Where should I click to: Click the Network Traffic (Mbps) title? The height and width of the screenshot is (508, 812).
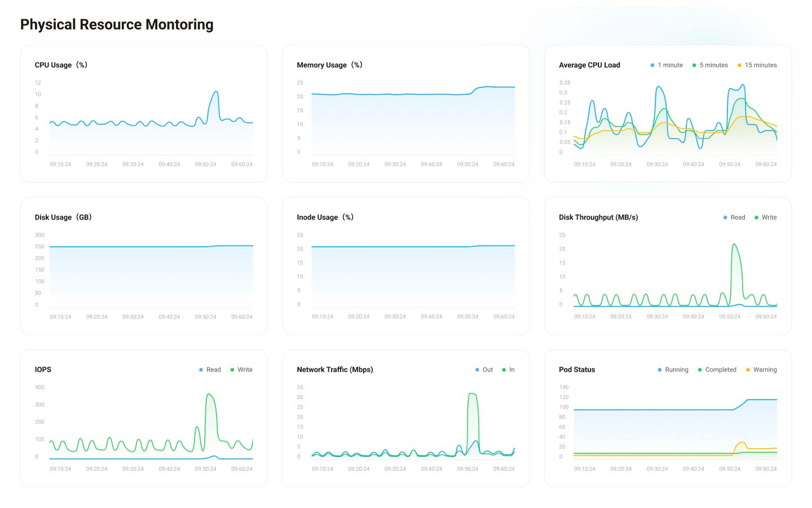[x=335, y=370]
